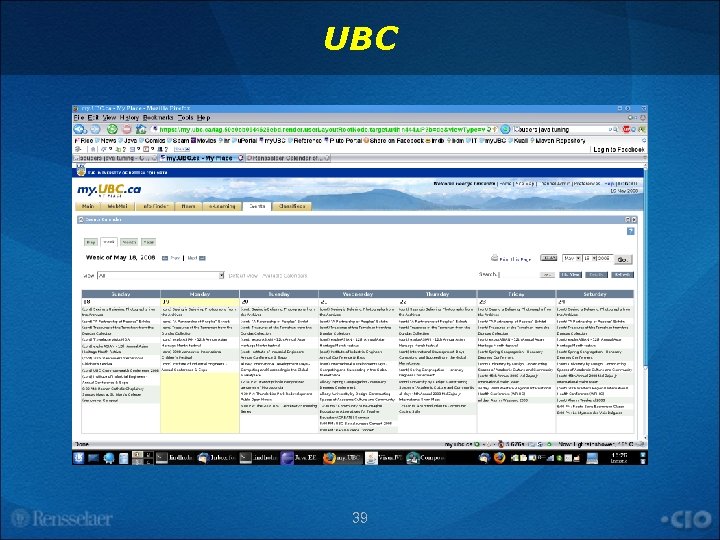Select the Month calendar view tab
Viewport: 720px width, 540px height.
tap(129, 242)
